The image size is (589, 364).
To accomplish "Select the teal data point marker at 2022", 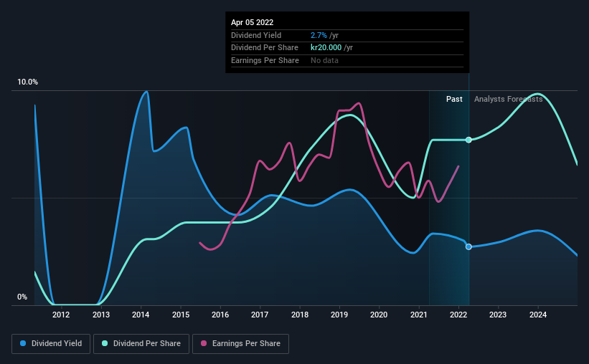I will tap(468, 140).
